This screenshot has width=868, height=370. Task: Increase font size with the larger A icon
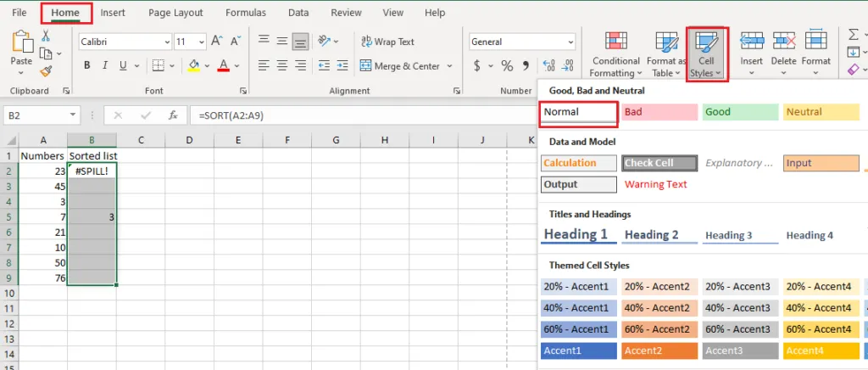tap(217, 41)
